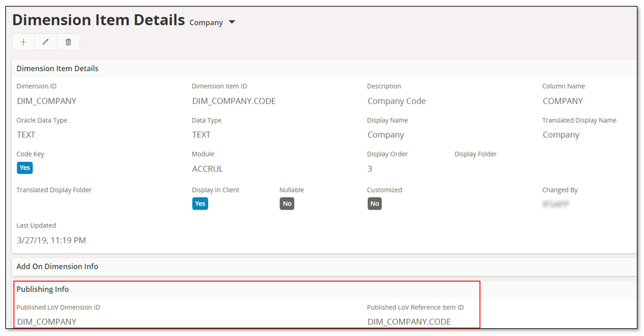The width and height of the screenshot is (644, 336).
Task: Click the Dimension ID field DIM_COMPANY
Action: [47, 101]
